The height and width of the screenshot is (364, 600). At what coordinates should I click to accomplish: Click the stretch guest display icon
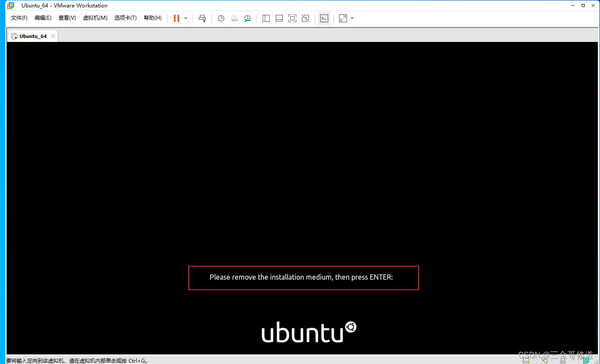point(343,18)
